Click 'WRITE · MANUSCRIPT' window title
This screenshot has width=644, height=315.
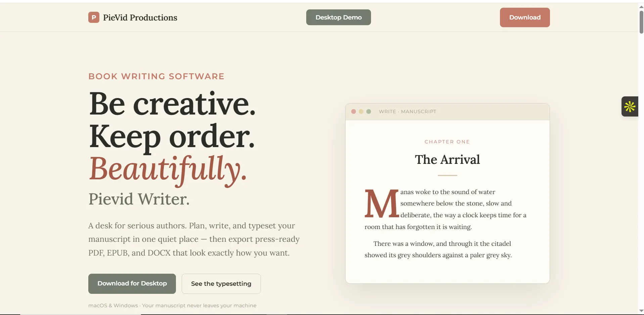pos(407,111)
